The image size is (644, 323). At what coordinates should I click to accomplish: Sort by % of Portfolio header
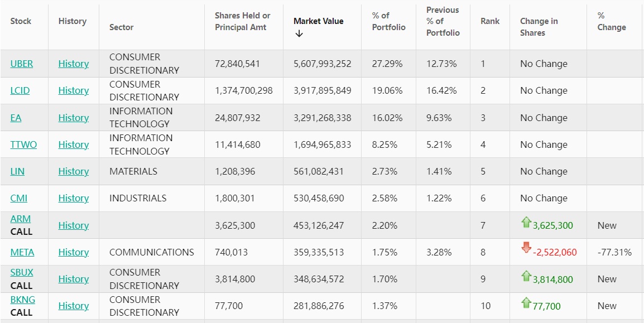pos(388,21)
